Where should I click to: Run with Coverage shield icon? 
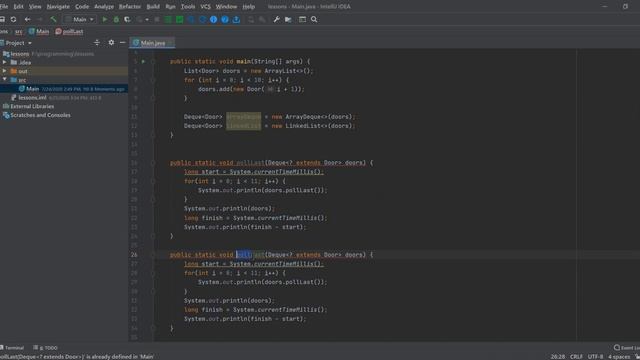click(x=127, y=19)
